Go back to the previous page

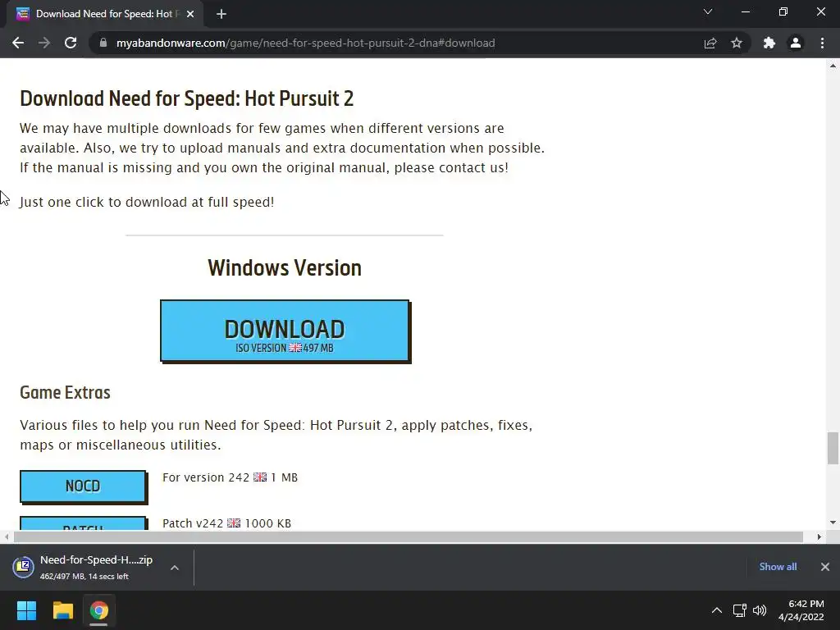click(x=18, y=43)
